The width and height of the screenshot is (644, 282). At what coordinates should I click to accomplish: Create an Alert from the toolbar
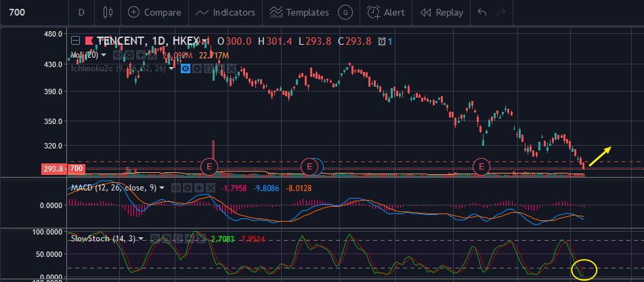tap(386, 12)
